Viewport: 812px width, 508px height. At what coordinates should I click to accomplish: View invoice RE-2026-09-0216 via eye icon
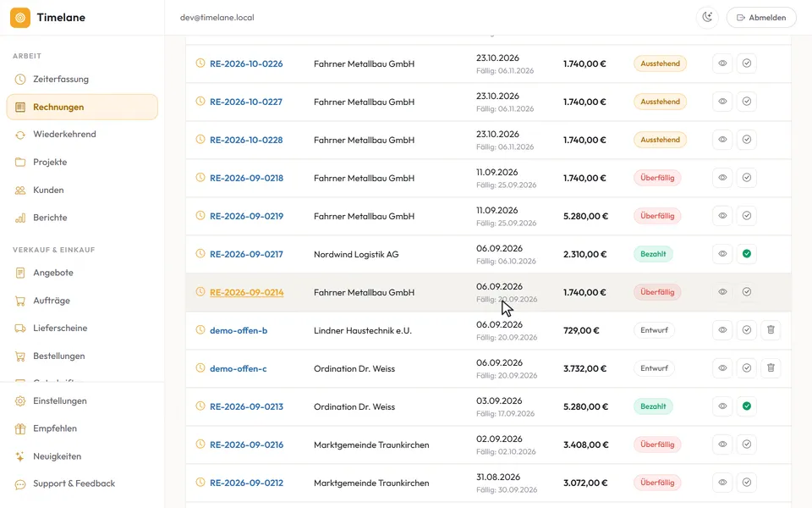click(722, 444)
